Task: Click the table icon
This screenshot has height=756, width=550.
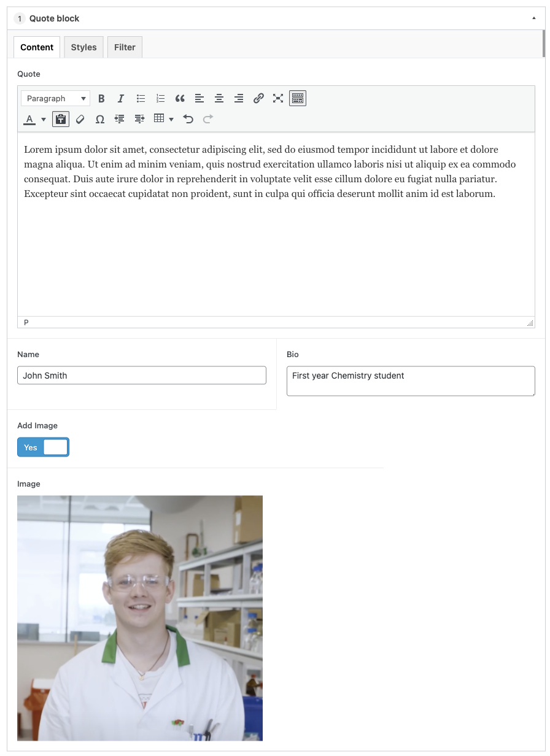Action: [159, 118]
